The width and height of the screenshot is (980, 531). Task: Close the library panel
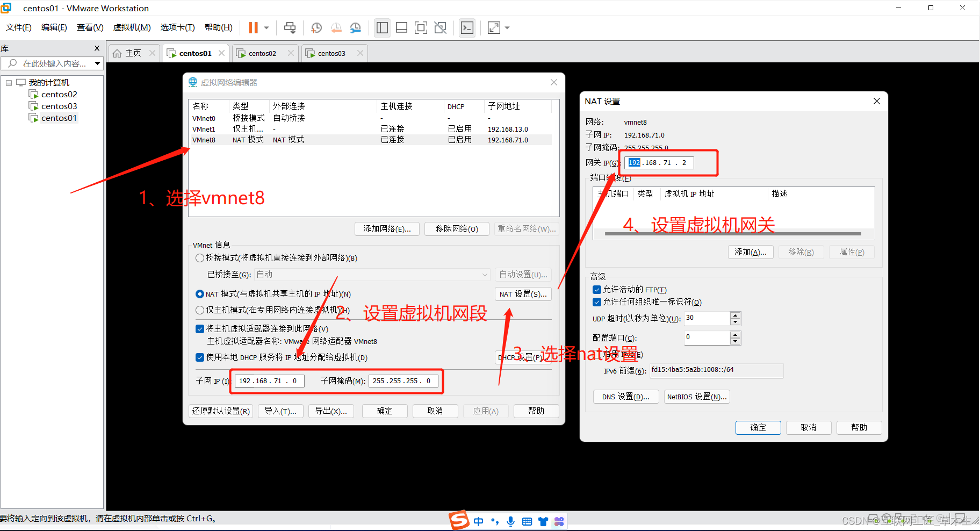(x=97, y=48)
